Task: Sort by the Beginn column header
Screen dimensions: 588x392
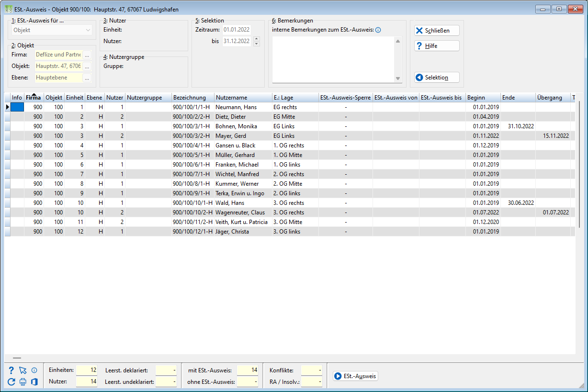Action: [483, 98]
